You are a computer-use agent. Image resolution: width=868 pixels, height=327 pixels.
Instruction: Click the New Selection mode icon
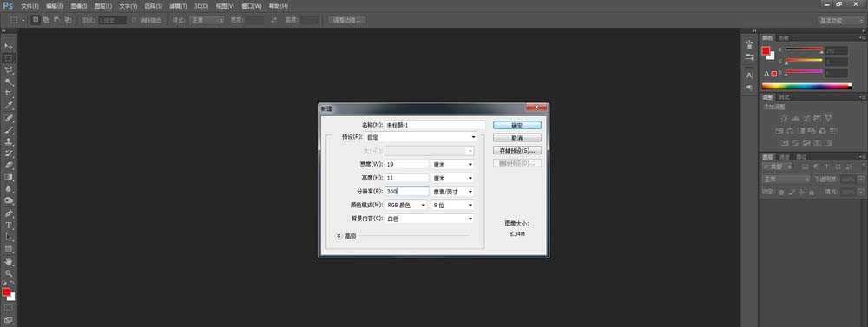36,20
